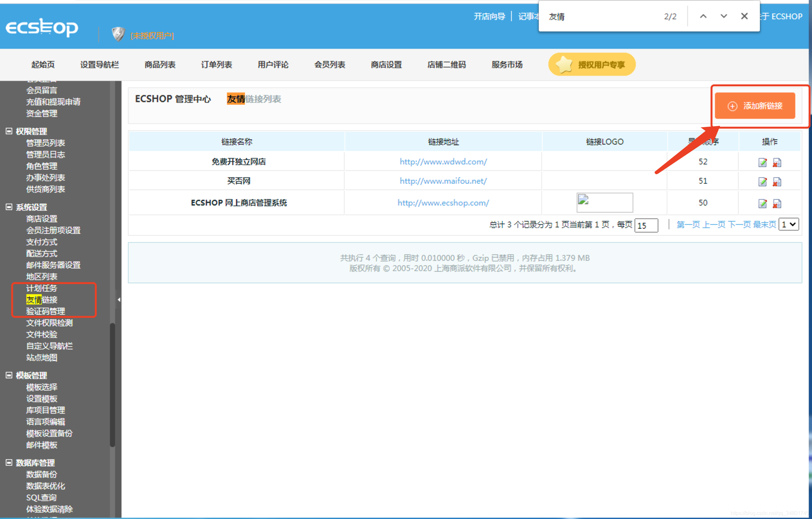Open 模板选择 in the sidebar
Screen dimensions: 812x519
[42, 387]
